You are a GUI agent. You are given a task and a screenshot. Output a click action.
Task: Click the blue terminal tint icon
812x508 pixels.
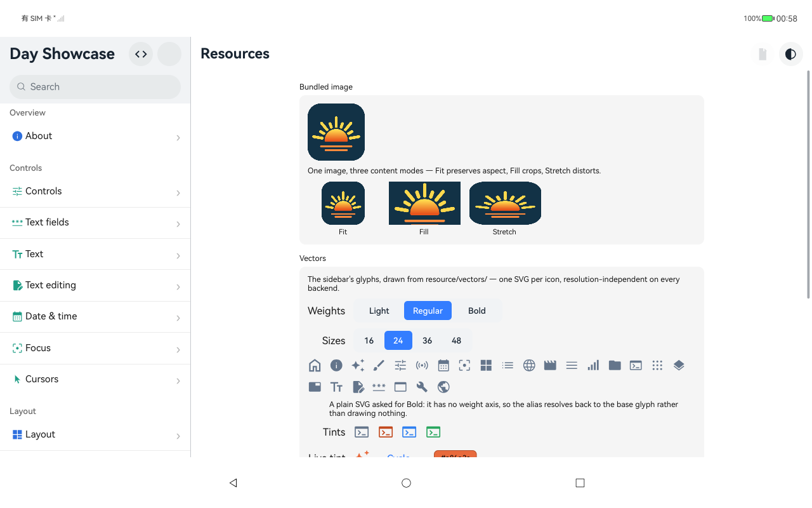click(x=409, y=432)
